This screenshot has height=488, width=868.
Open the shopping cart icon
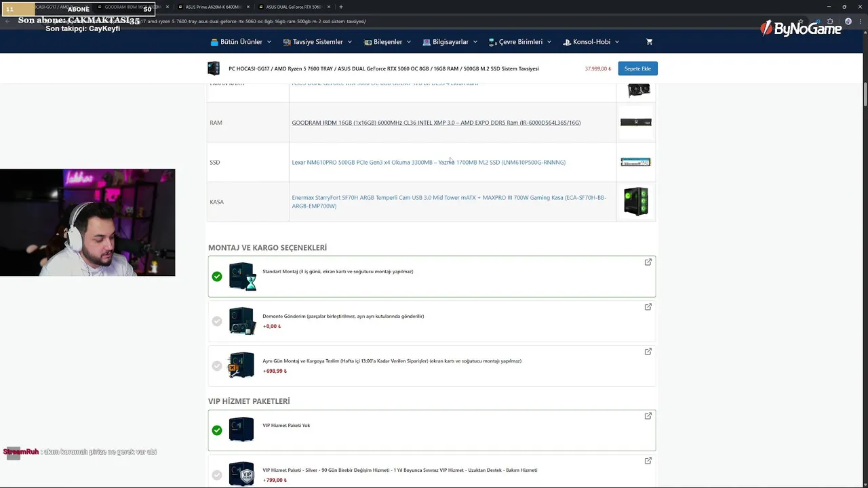649,42
